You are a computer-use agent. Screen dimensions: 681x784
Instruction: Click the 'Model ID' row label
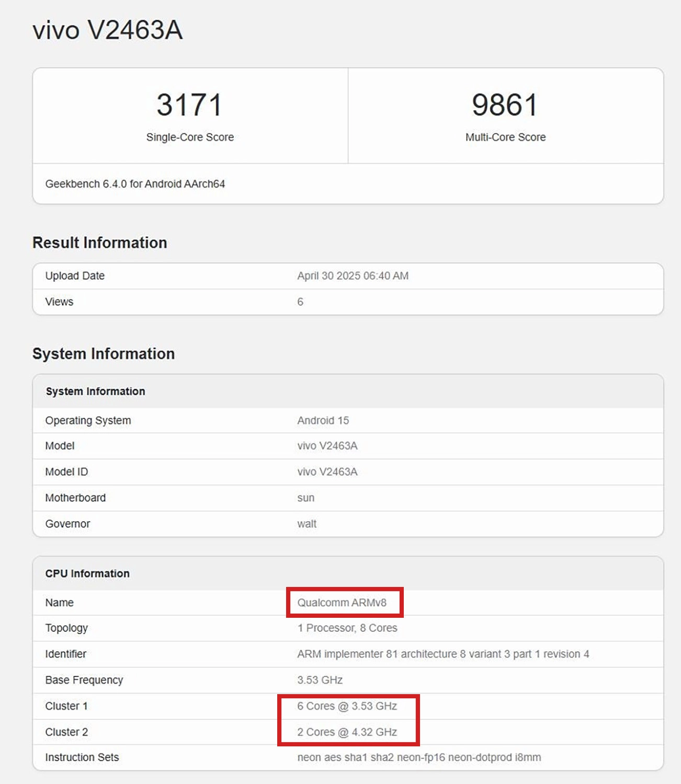[x=66, y=471]
